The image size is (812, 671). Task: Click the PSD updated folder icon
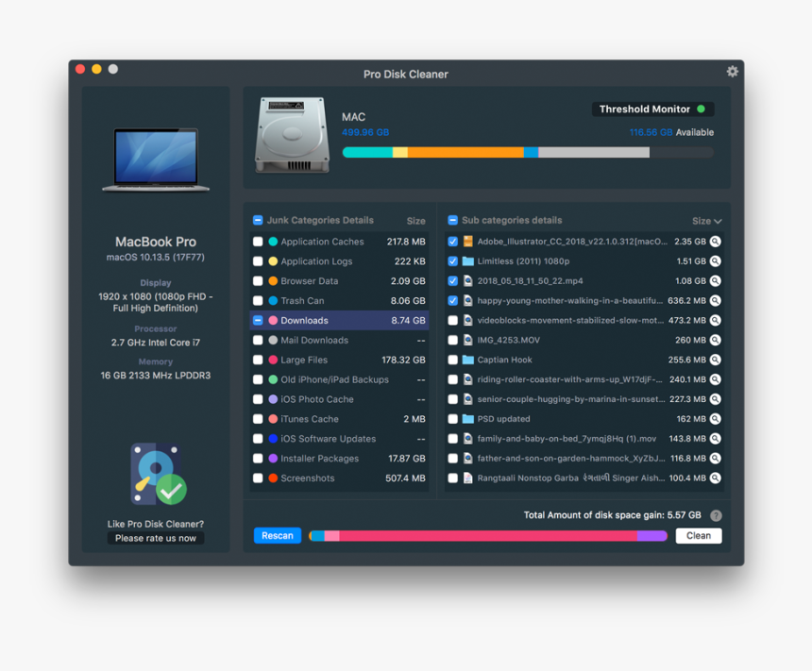coord(467,418)
